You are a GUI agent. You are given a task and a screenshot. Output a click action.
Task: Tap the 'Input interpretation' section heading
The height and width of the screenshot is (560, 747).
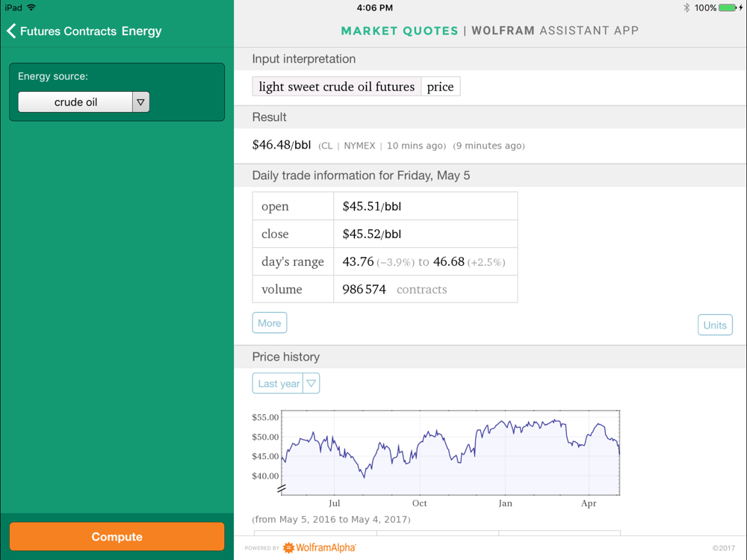coord(304,58)
